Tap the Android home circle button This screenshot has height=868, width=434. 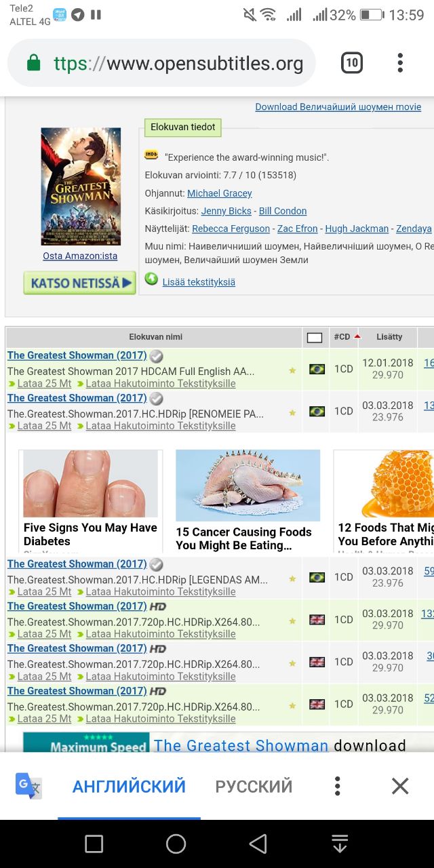176,844
